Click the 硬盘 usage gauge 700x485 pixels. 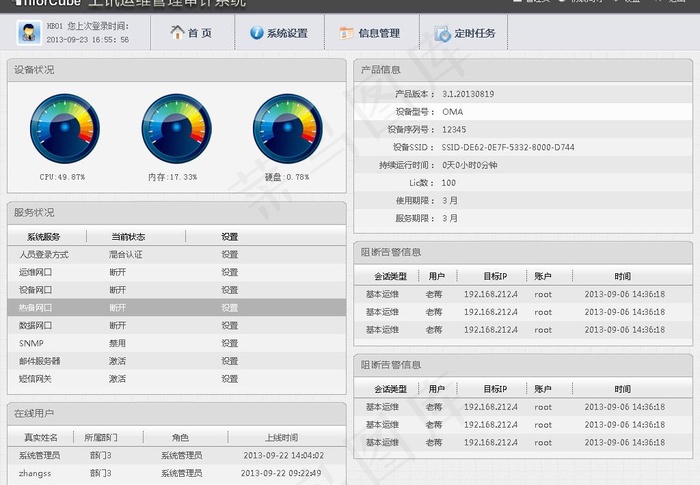[288, 129]
